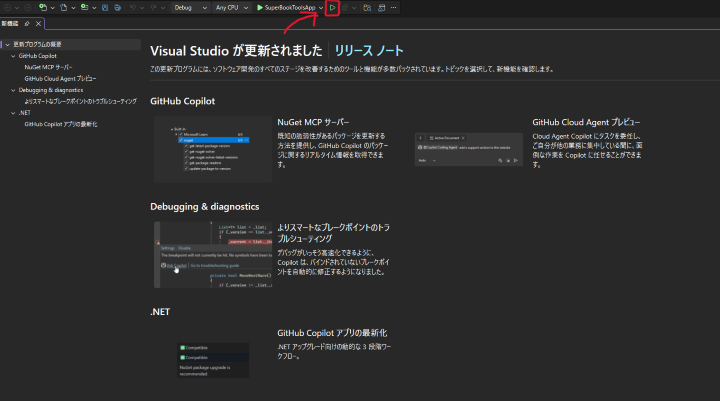Click the toolbar icon next to Find in Files
The height and width of the screenshot is (401, 720).
381,7
